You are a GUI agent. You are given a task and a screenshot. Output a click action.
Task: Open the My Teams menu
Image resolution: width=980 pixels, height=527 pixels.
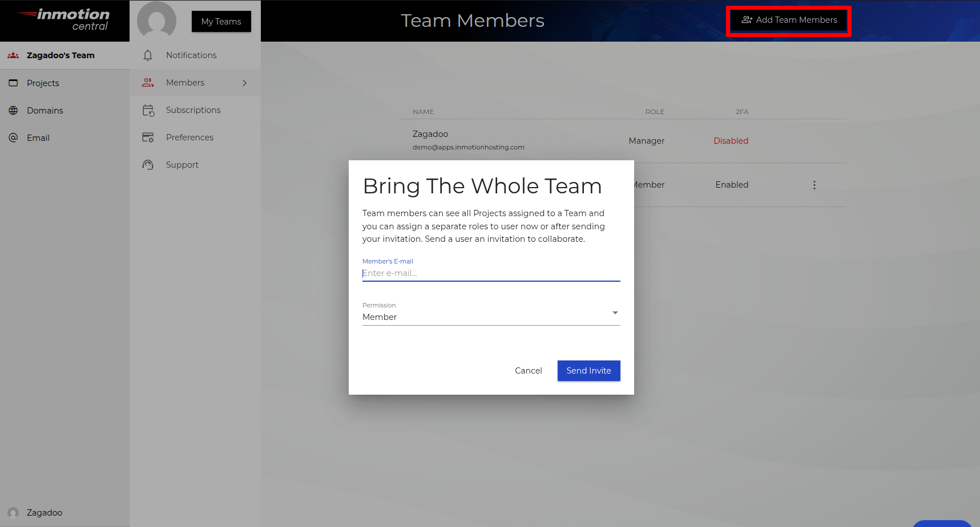221,21
